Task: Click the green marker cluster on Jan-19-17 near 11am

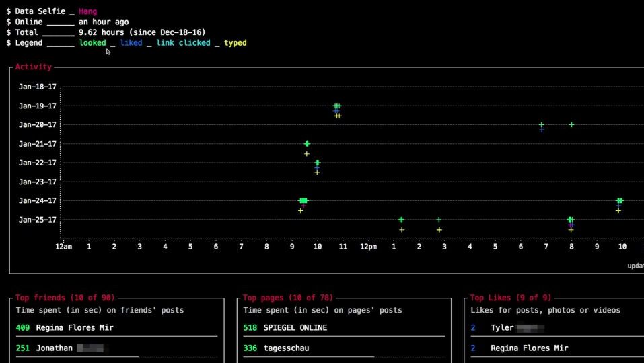Action: pyautogui.click(x=336, y=106)
